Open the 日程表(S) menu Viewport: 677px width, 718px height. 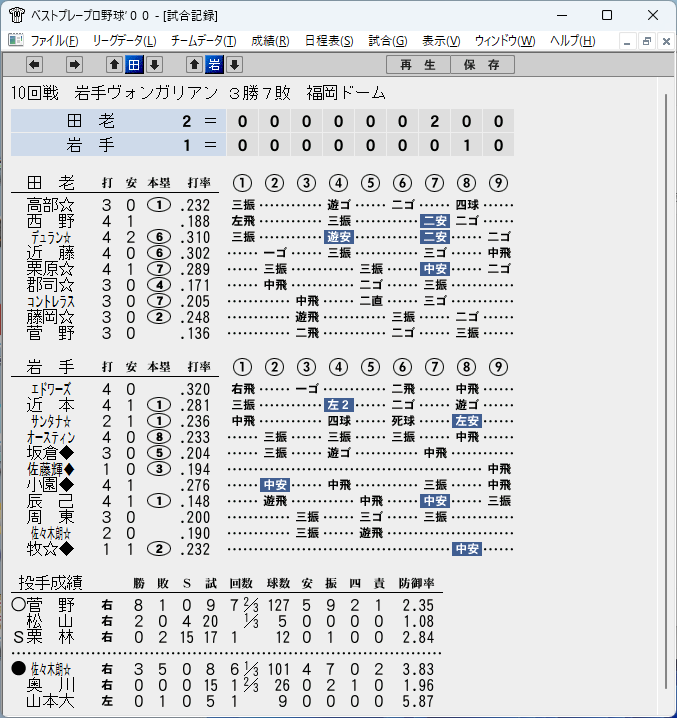[329, 41]
